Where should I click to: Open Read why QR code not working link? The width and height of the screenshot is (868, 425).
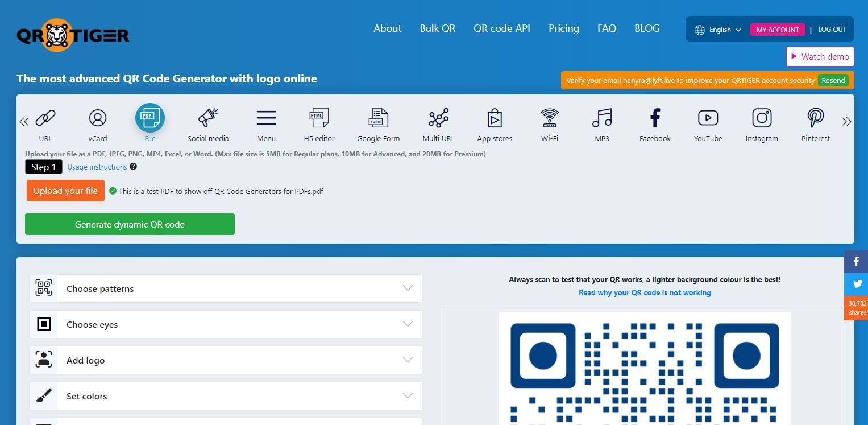click(x=645, y=292)
